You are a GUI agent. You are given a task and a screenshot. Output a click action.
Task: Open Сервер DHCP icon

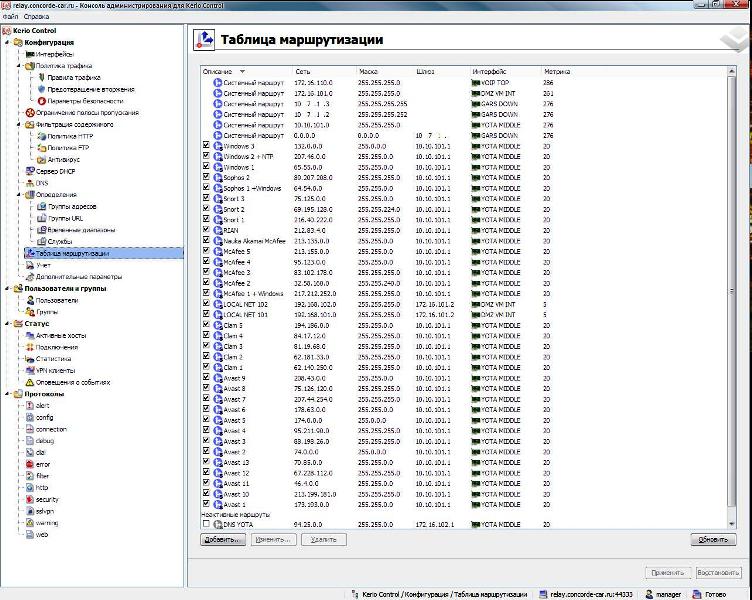click(x=30, y=171)
